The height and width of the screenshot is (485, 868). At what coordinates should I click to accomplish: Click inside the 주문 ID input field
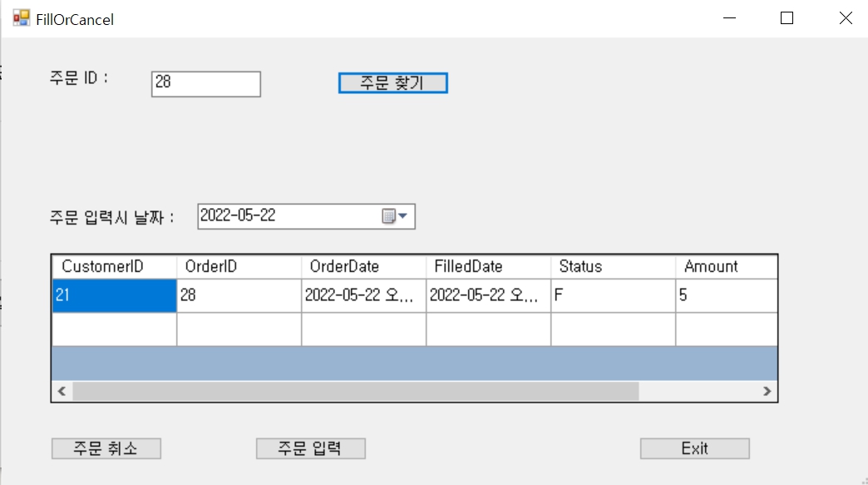[205, 83]
